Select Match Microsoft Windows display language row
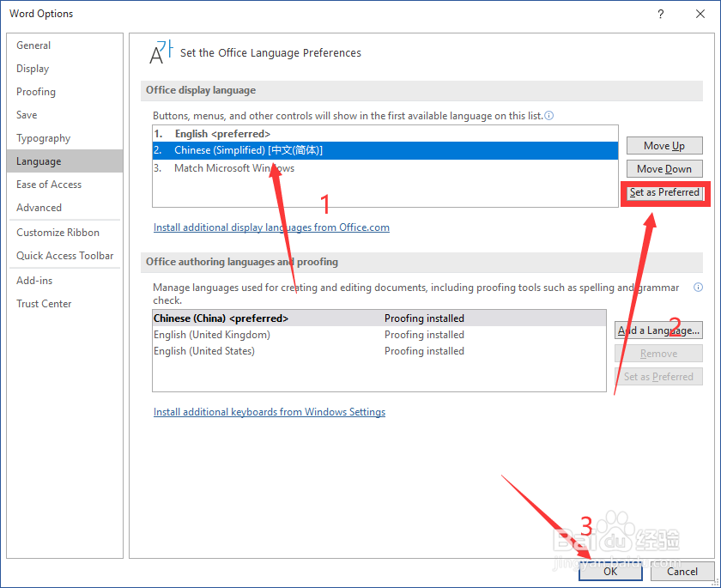The width and height of the screenshot is (721, 588). [x=385, y=167]
